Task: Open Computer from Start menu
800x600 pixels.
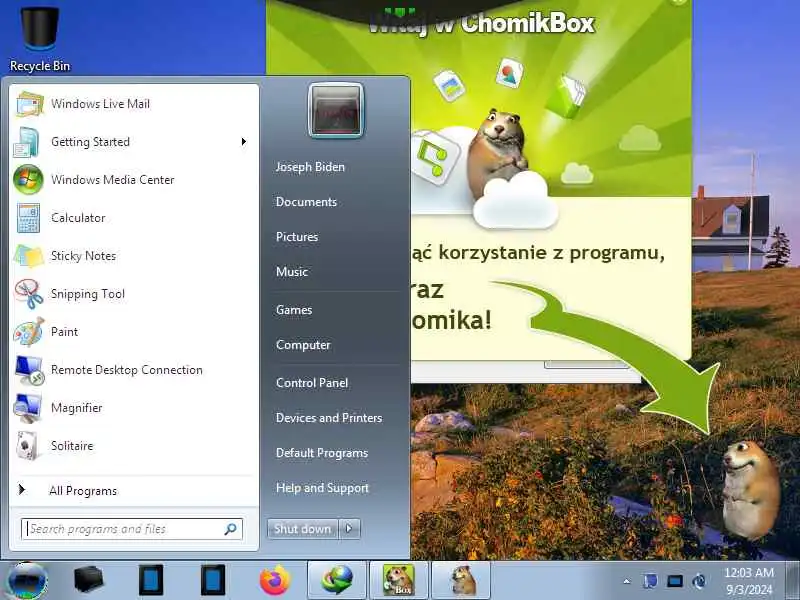Action: pyautogui.click(x=303, y=345)
